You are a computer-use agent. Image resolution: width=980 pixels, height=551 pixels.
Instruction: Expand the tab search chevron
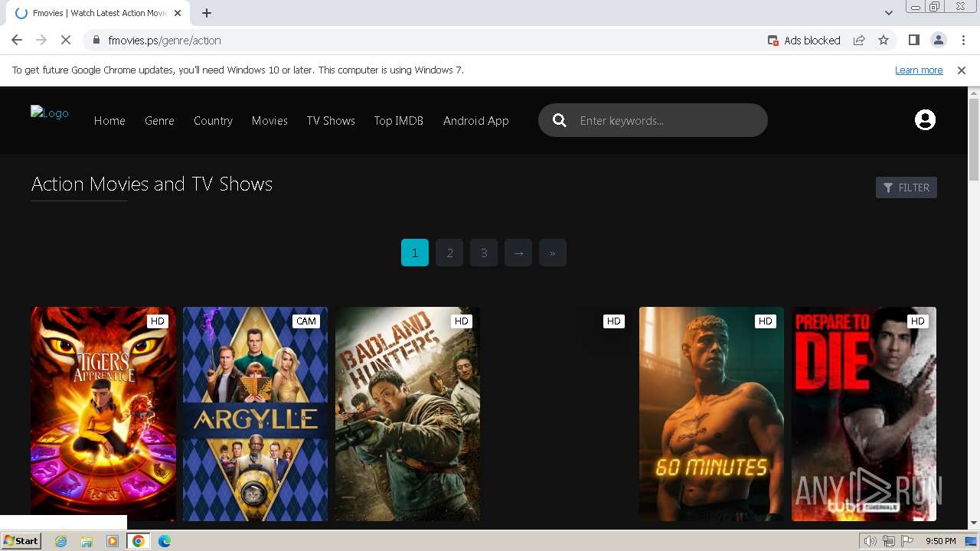(x=888, y=13)
